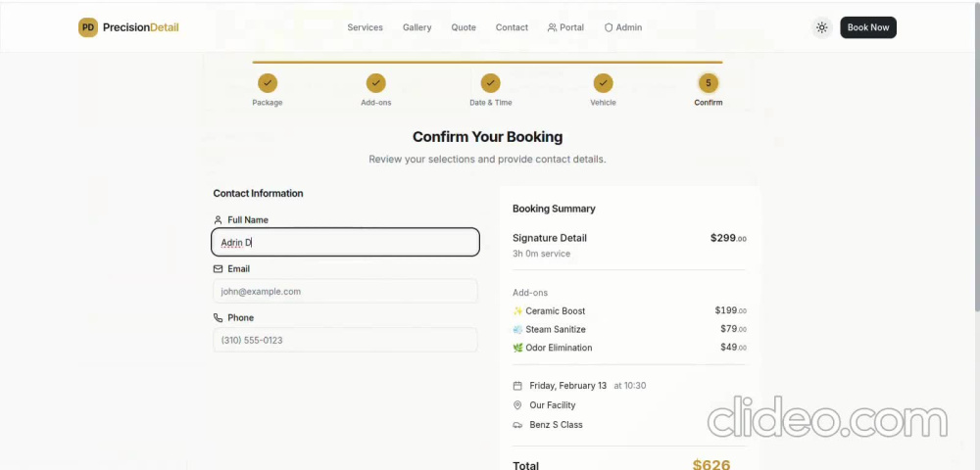The width and height of the screenshot is (980, 470).
Task: Go to the Gallery page
Action: (416, 27)
